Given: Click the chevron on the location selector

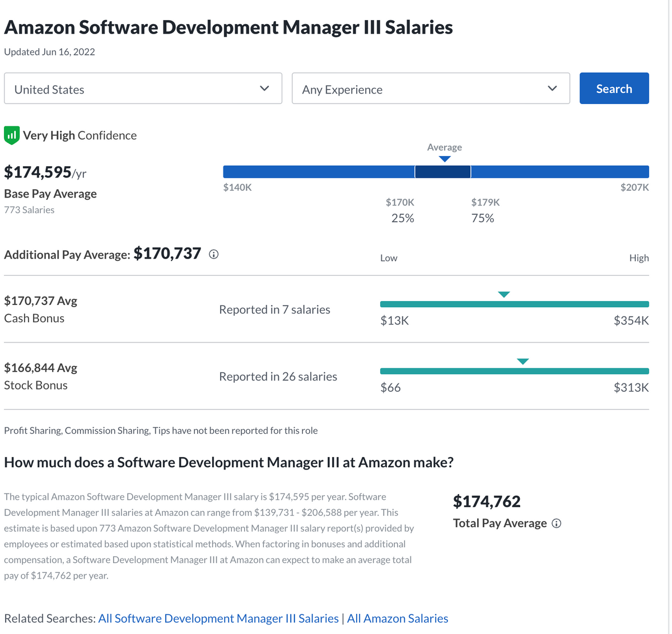Looking at the screenshot, I should [264, 88].
